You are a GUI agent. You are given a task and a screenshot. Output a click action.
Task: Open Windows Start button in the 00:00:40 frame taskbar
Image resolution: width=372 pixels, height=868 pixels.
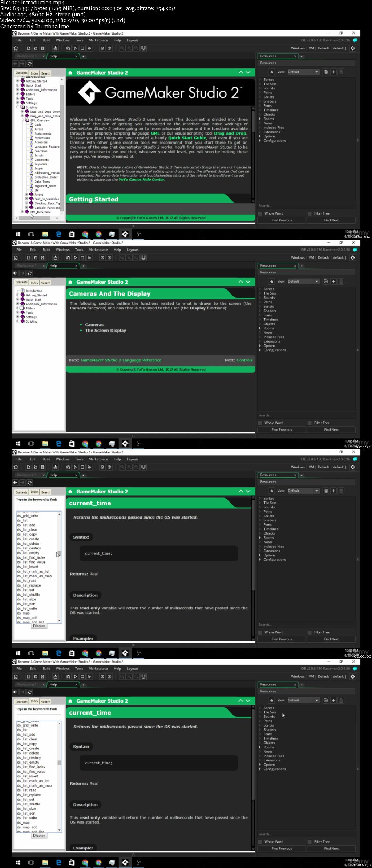pyautogui.click(x=18, y=234)
